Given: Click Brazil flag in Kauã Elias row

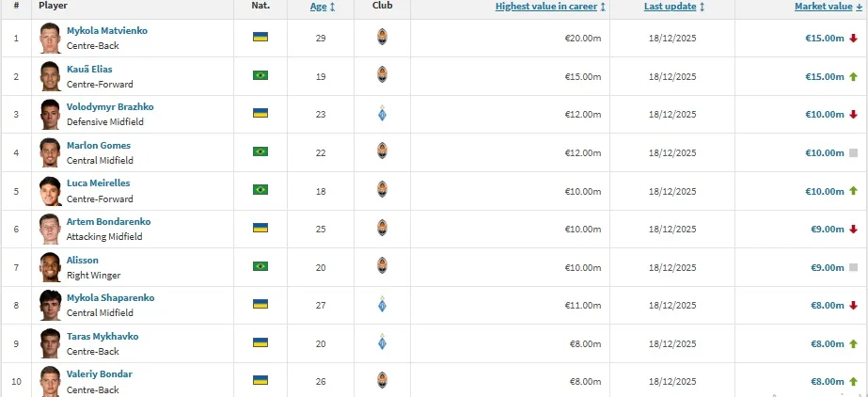Looking at the screenshot, I should pyautogui.click(x=260, y=75).
